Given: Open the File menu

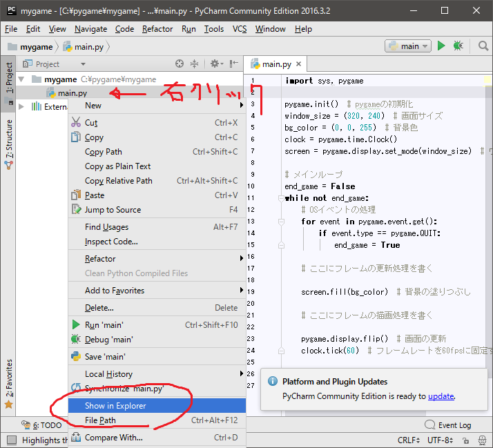Looking at the screenshot, I should click(x=11, y=29).
